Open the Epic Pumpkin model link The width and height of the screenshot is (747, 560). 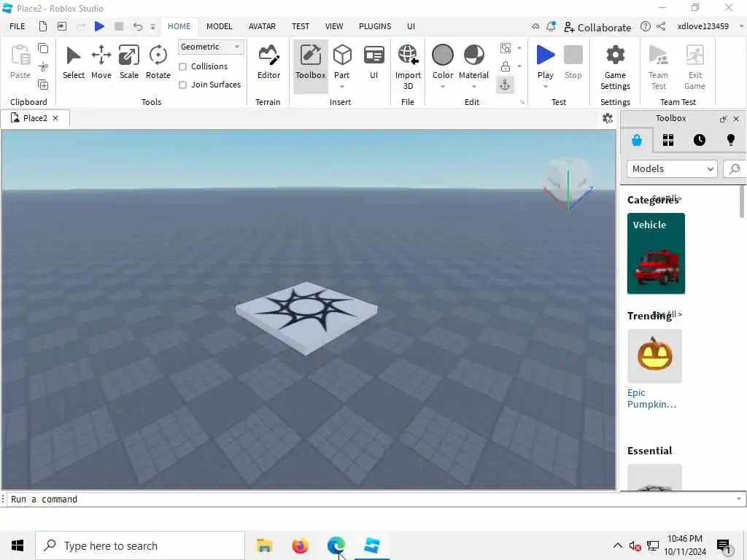tap(651, 399)
